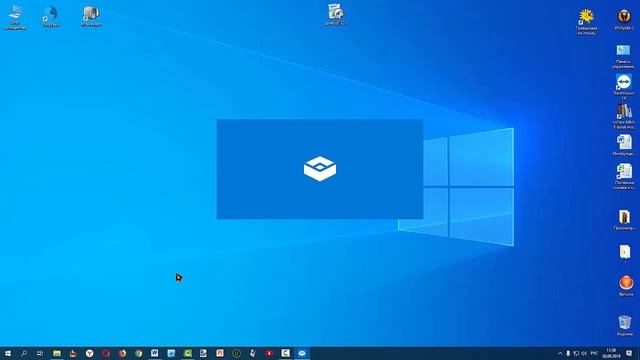Launch Google Chrome from the taskbar
This screenshot has width=640, height=360.
138,353
